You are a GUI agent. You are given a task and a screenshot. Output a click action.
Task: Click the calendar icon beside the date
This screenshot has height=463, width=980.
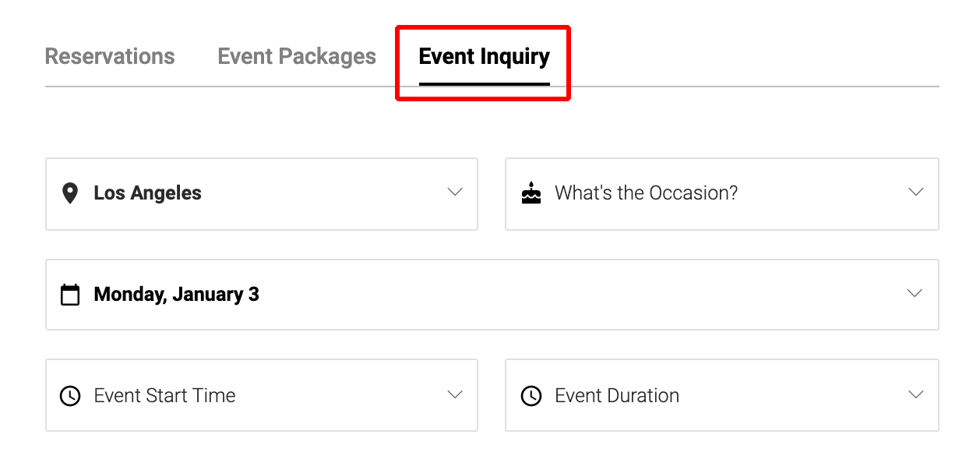(x=70, y=295)
